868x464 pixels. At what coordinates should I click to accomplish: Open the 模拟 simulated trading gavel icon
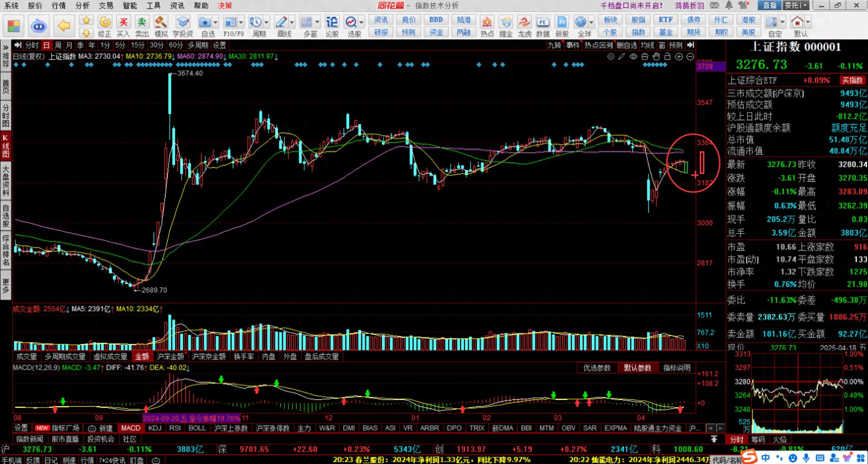click(161, 26)
